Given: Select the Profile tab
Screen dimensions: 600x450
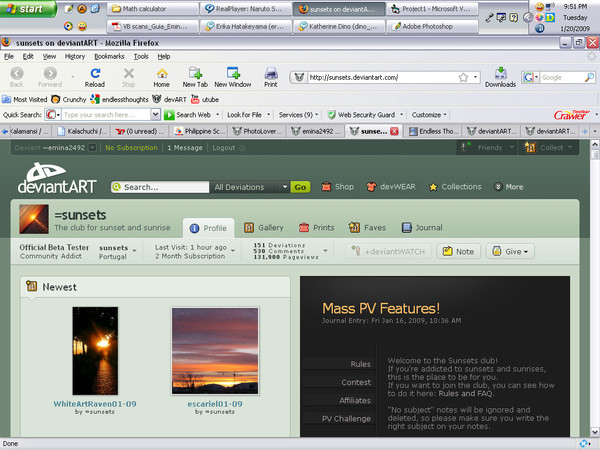Looking at the screenshot, I should (x=209, y=228).
